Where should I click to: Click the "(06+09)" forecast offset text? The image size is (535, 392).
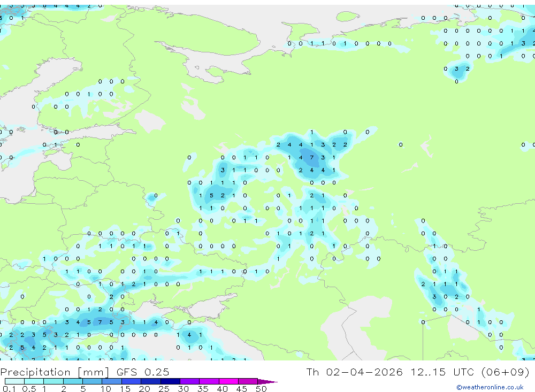[506, 372]
